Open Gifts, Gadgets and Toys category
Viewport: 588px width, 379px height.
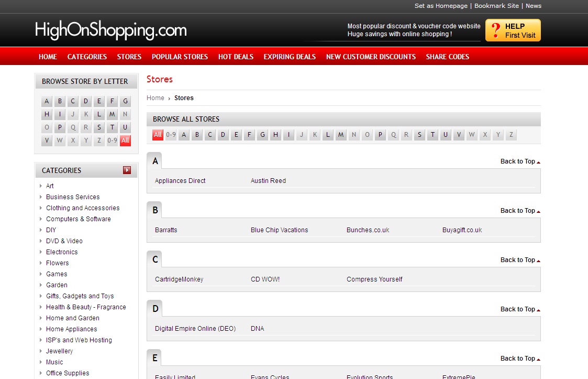(80, 296)
